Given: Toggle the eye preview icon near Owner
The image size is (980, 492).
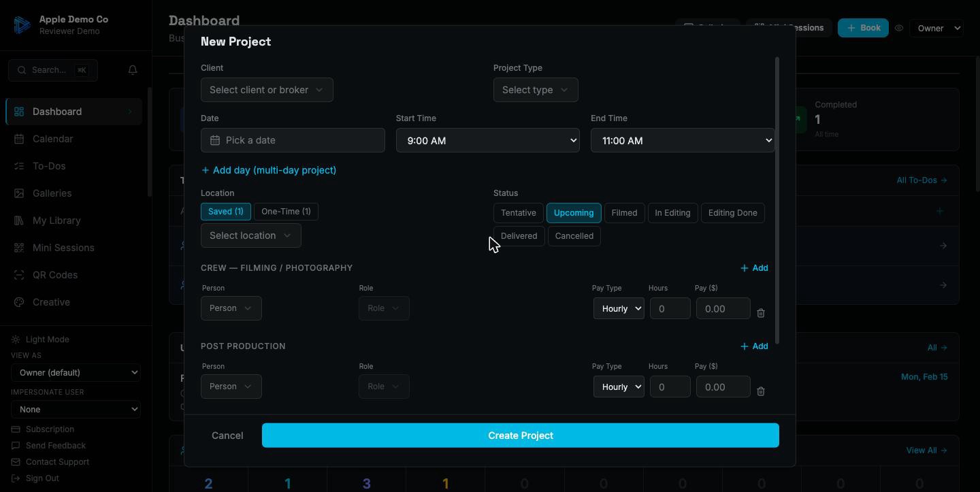Looking at the screenshot, I should [899, 29].
